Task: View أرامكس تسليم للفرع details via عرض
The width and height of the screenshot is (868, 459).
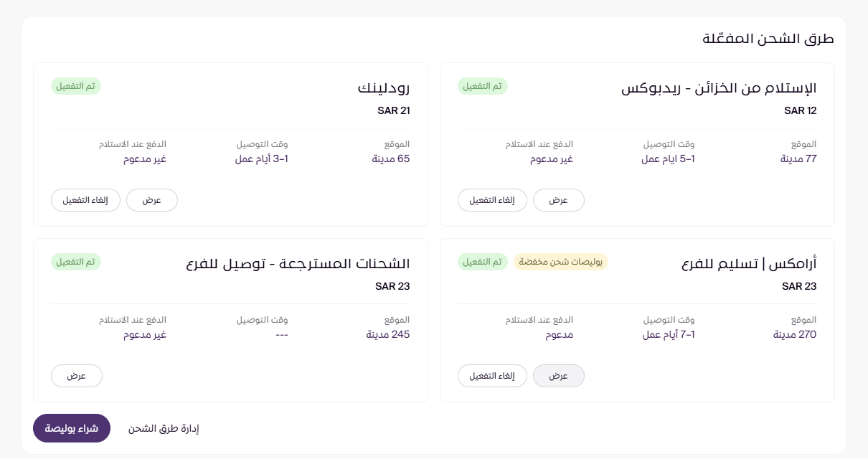Action: click(559, 376)
